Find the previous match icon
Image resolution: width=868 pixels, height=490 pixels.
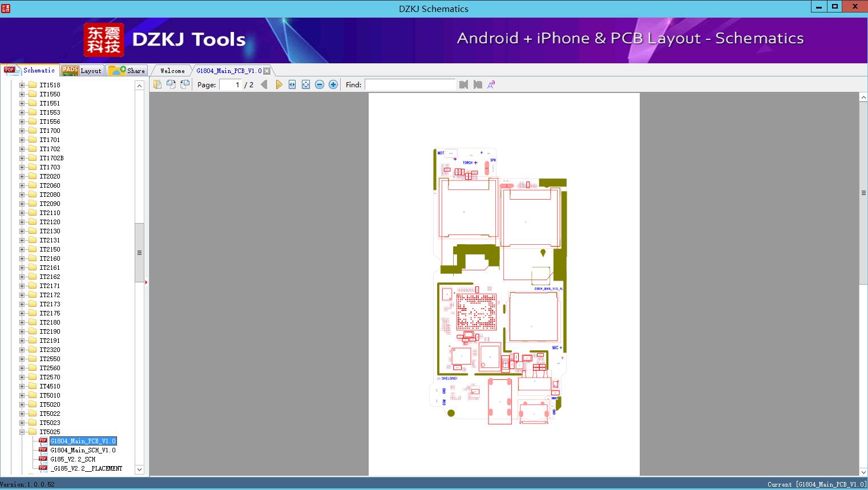[463, 84]
